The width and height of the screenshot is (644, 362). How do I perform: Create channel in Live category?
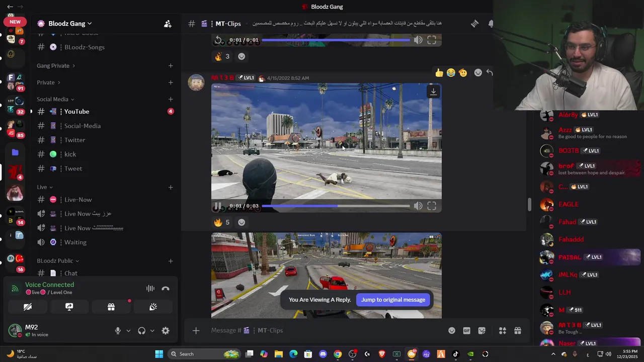point(171,187)
